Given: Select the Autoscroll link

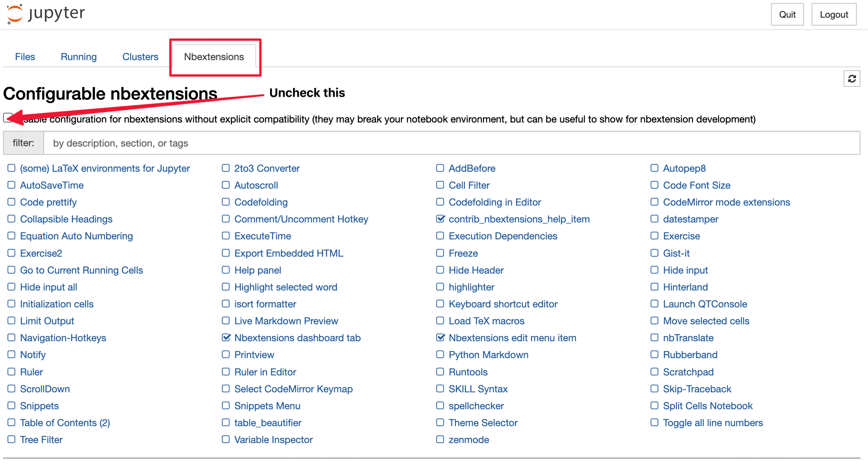Looking at the screenshot, I should point(256,185).
